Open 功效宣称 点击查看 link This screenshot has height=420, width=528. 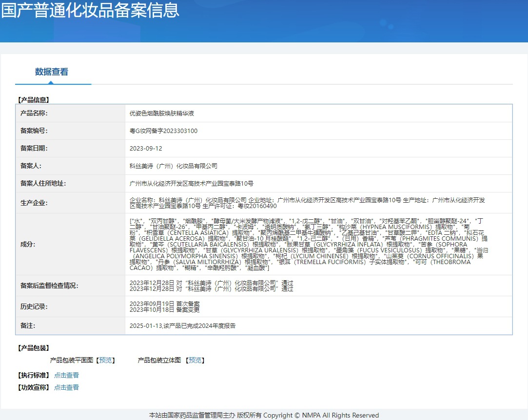click(66, 387)
